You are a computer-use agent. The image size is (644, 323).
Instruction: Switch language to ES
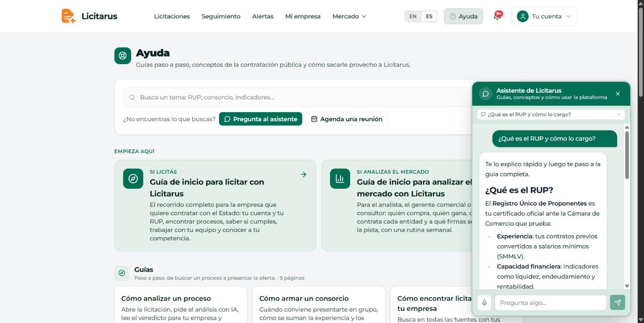tap(429, 16)
